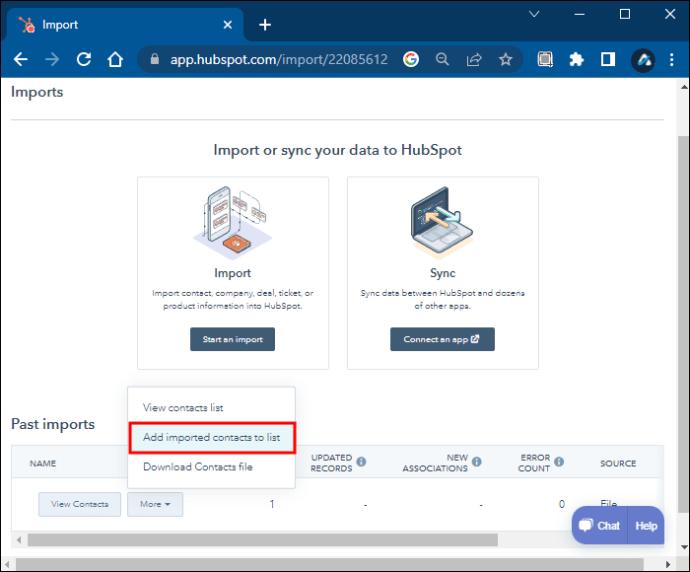Image resolution: width=690 pixels, height=572 pixels.
Task: Open the Help widget button
Action: [x=646, y=525]
